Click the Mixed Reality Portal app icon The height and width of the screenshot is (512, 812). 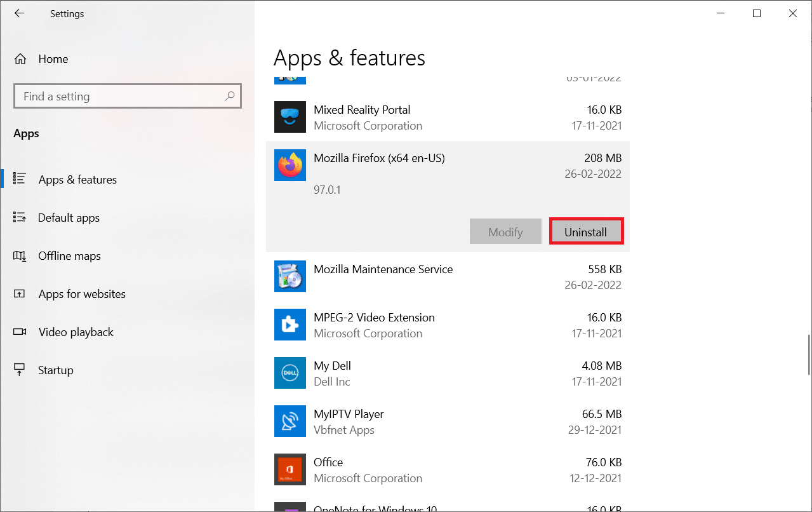pyautogui.click(x=290, y=117)
